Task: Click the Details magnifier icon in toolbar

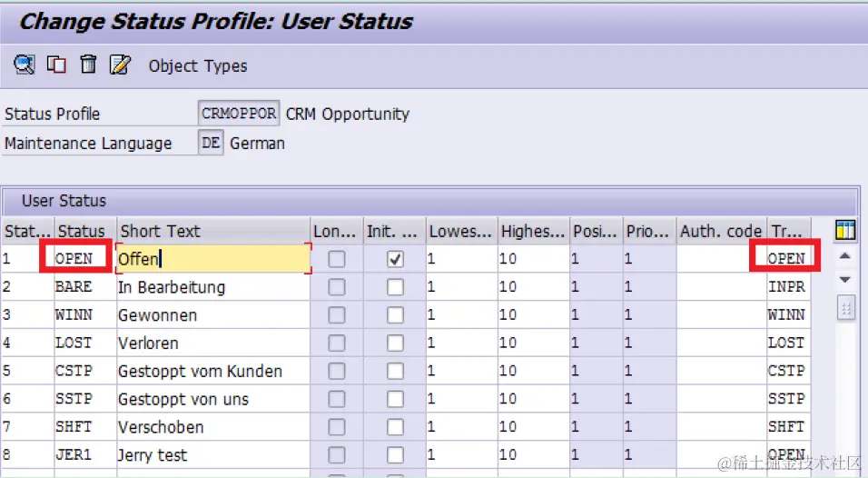Action: [24, 65]
